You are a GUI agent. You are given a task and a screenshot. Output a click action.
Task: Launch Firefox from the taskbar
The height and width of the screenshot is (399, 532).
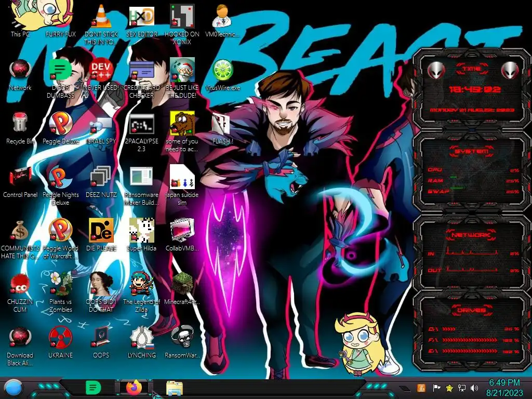pos(135,388)
